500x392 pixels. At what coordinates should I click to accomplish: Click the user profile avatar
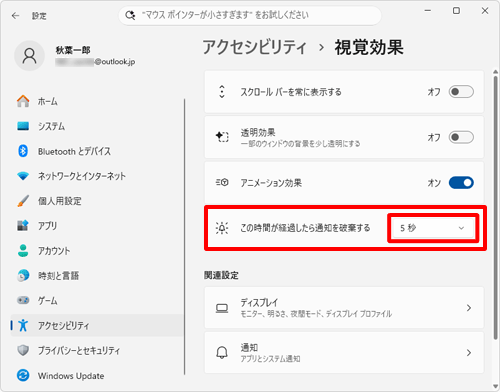[29, 56]
